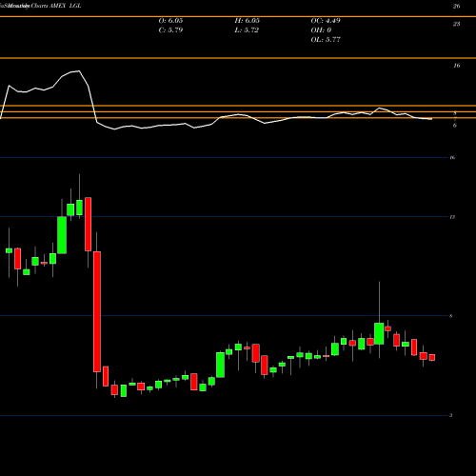Select the tallest red candlestick in the chart
Viewport: 476px width, 476px height.
(x=97, y=311)
